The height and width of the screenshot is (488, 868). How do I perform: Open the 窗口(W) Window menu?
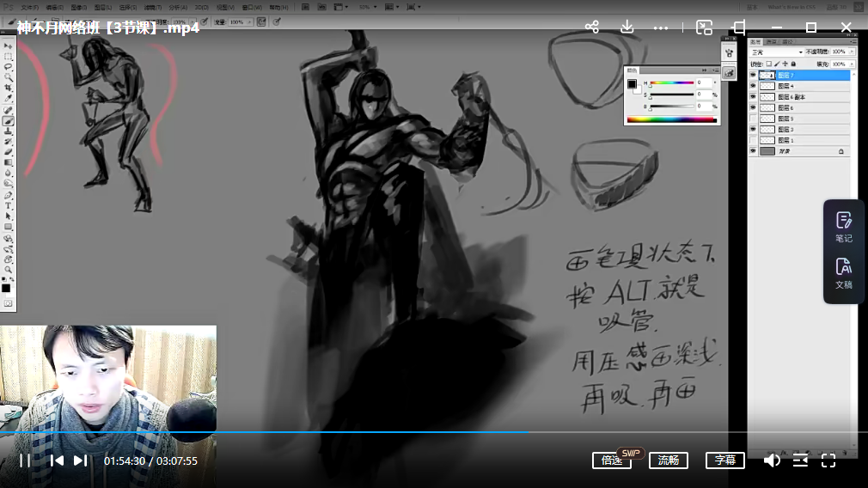(252, 8)
